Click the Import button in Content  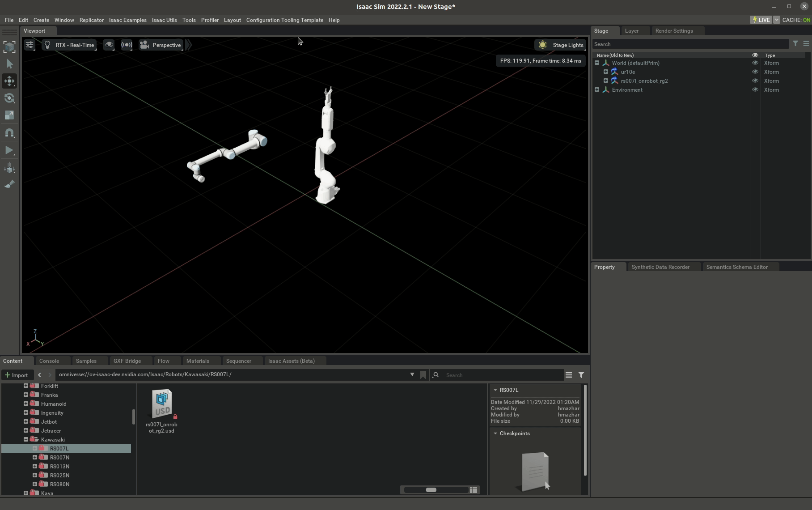[x=16, y=375]
